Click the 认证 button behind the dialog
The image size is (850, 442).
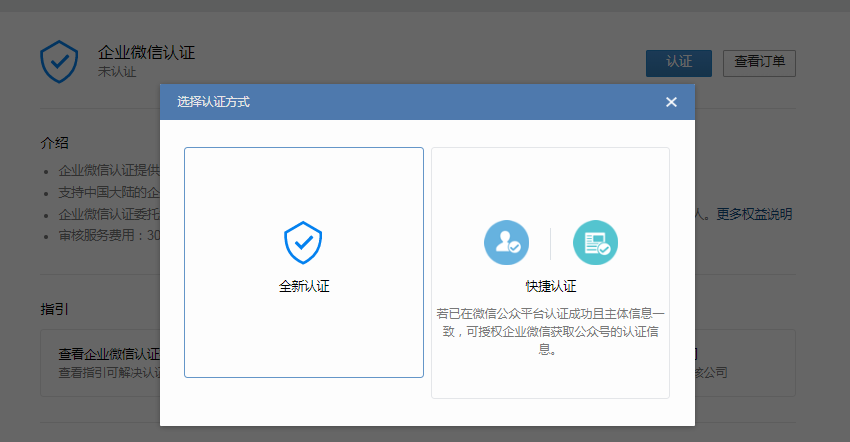coord(679,63)
